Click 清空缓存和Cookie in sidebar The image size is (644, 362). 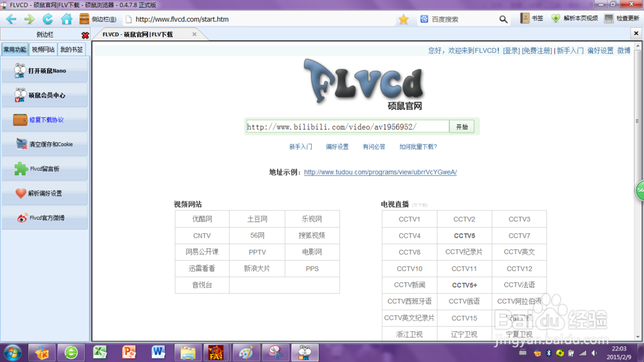coord(45,144)
